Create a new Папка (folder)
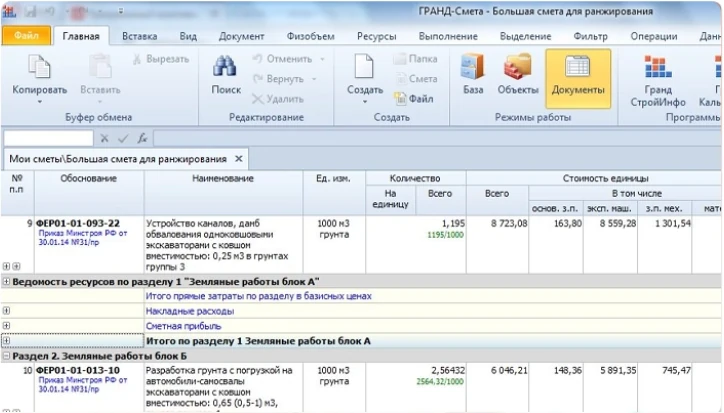 [x=415, y=59]
